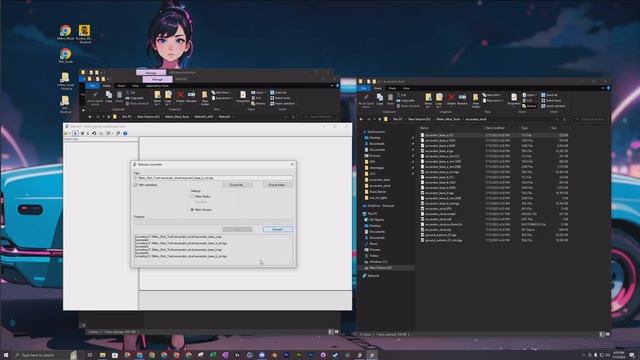The height and width of the screenshot is (360, 640).
Task: Click the Delete icon in the right Explorer ribbon
Action: coord(451,98)
